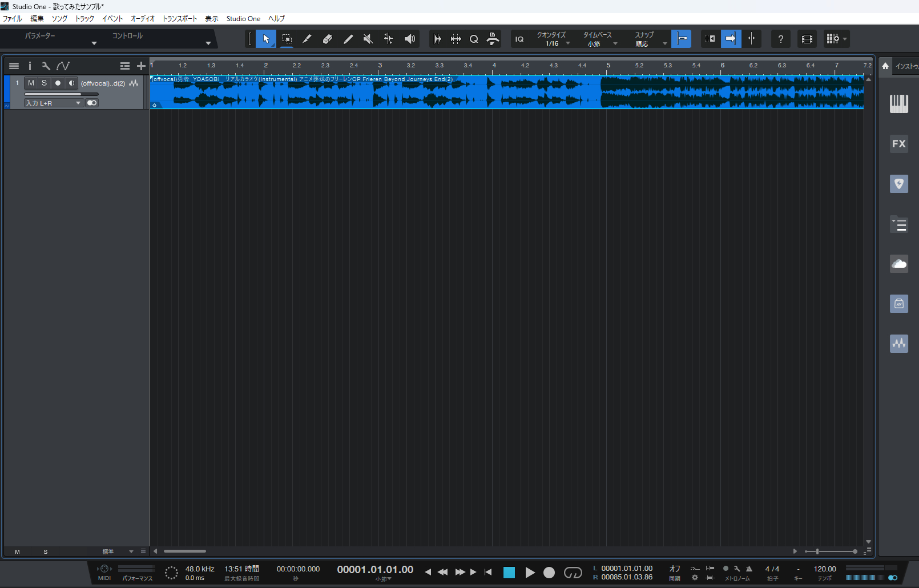Toggle record arm on track 1

pyautogui.click(x=58, y=83)
